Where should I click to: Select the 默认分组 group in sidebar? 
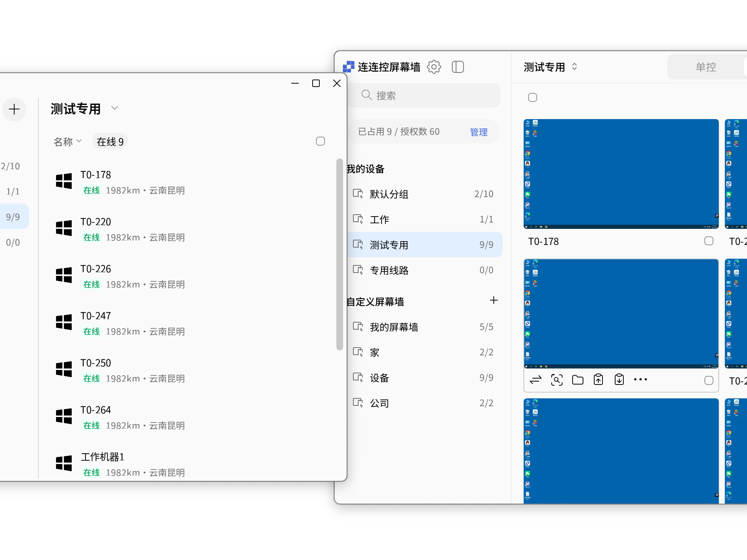(389, 194)
